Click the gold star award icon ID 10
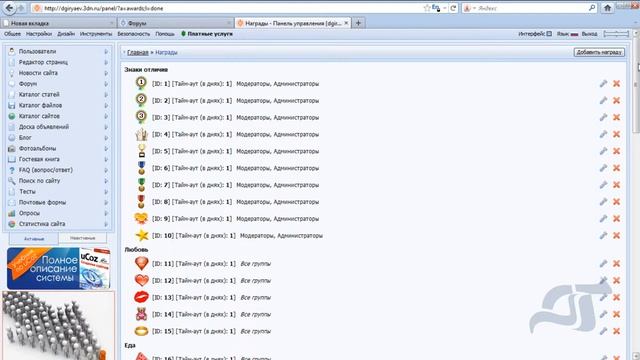The width and height of the screenshot is (640, 360). click(x=142, y=236)
